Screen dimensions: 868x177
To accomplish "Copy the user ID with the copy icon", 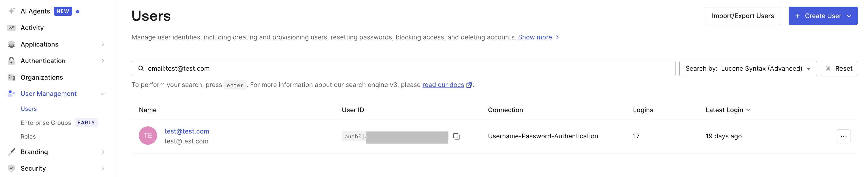I will [x=456, y=136].
